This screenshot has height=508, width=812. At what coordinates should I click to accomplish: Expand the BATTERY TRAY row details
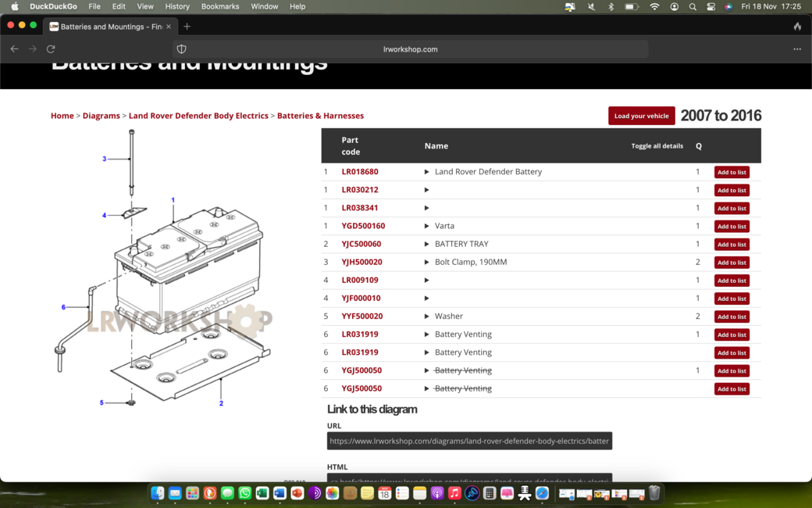pos(427,244)
